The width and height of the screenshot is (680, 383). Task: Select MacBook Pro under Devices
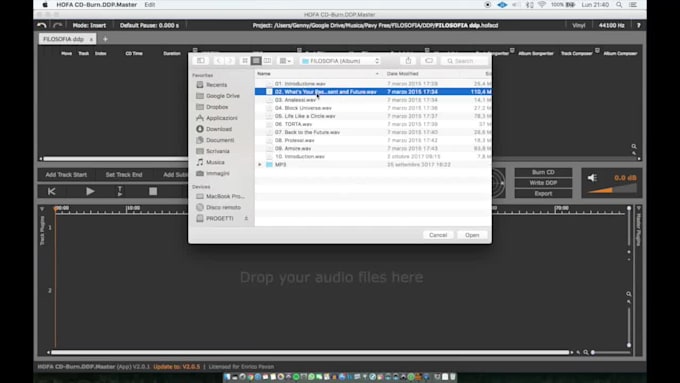[225, 196]
